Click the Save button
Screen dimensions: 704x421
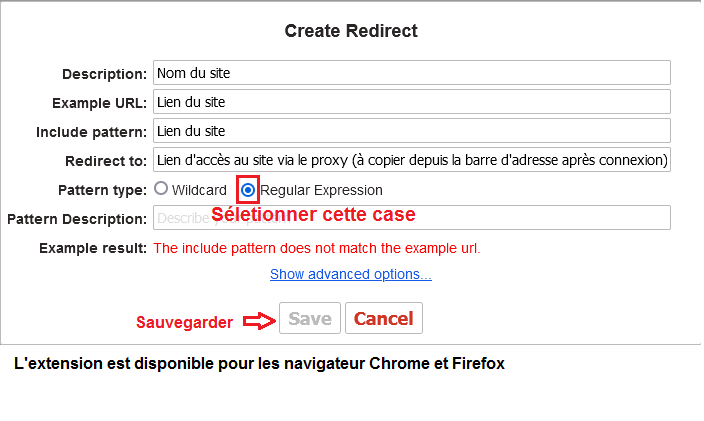point(310,318)
